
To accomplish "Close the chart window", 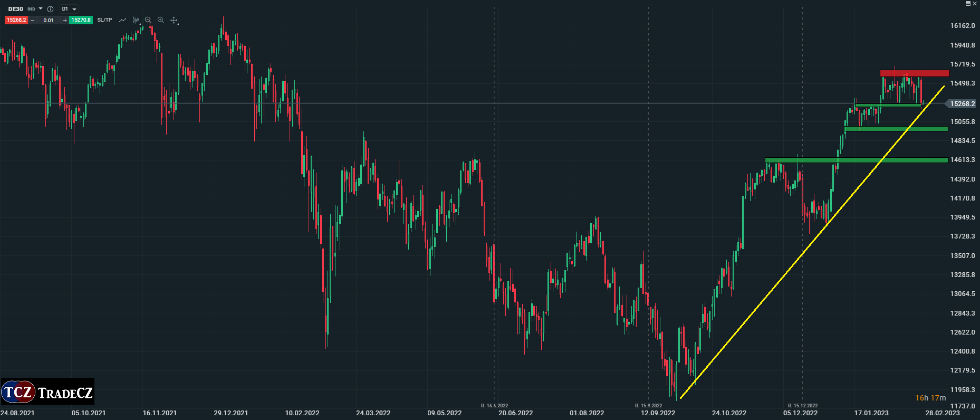I will tap(975, 3).
